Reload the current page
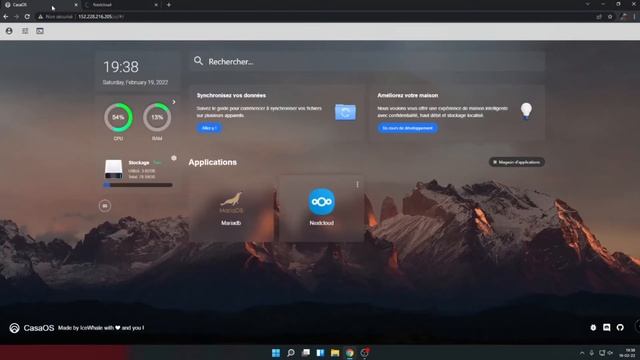The image size is (640, 360). [x=27, y=17]
